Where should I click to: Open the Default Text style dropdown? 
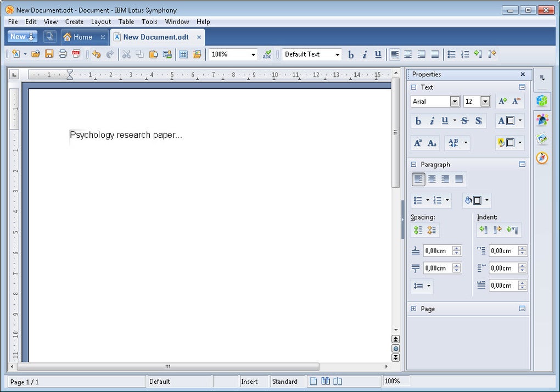tap(337, 54)
